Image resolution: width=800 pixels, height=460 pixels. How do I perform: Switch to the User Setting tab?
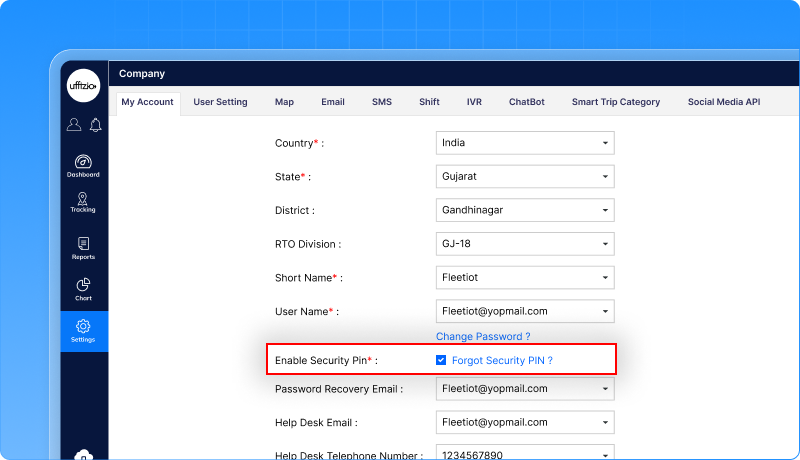(x=220, y=102)
